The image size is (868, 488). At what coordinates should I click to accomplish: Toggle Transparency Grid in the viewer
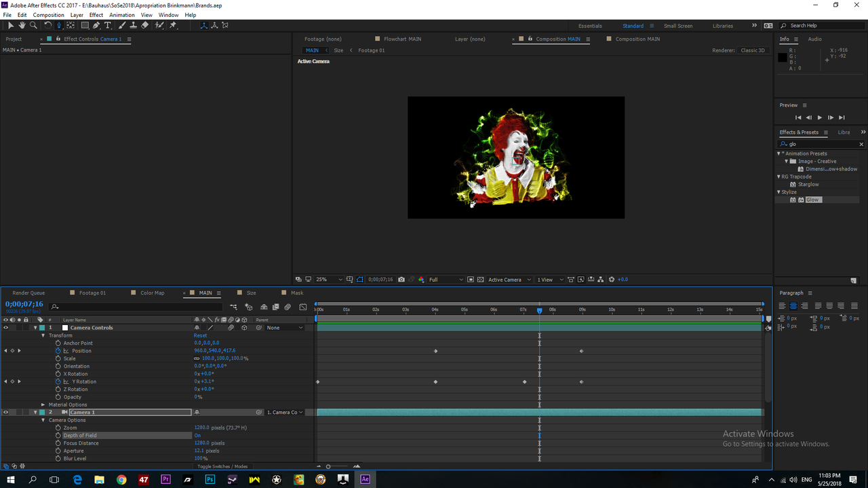point(480,280)
